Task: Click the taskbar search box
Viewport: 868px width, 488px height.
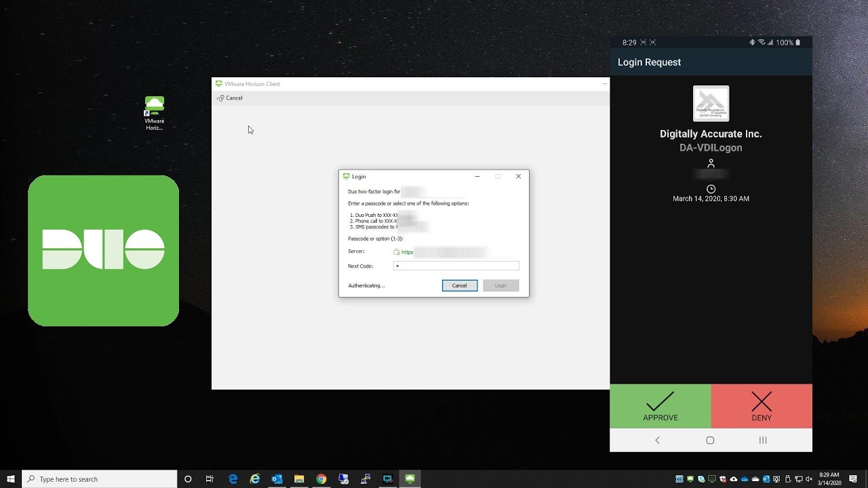Action: click(100, 479)
